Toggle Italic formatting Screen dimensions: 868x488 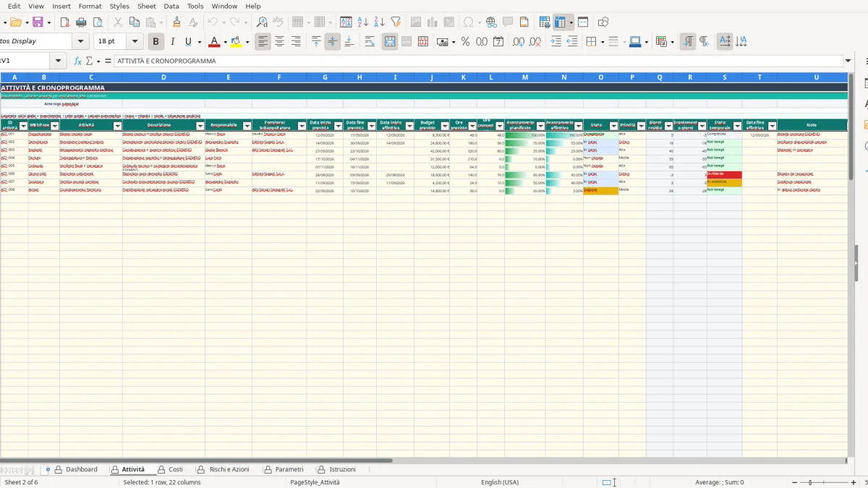coord(172,42)
